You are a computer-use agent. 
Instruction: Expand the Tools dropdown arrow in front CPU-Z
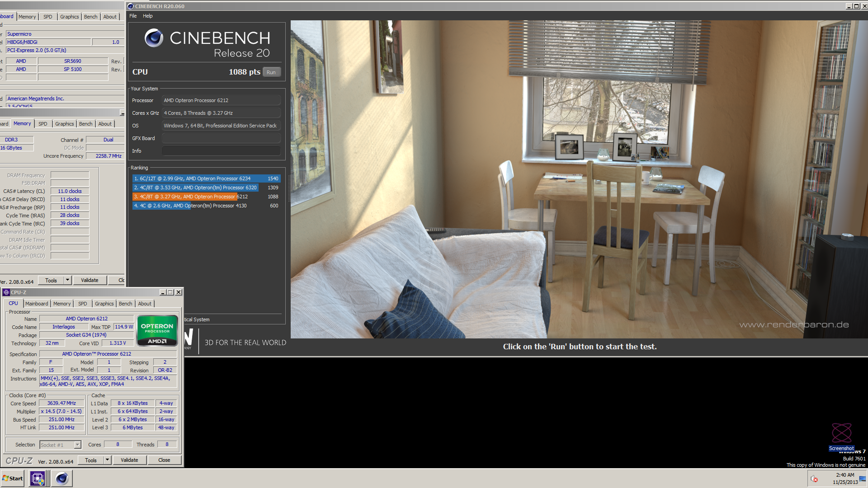point(107,460)
